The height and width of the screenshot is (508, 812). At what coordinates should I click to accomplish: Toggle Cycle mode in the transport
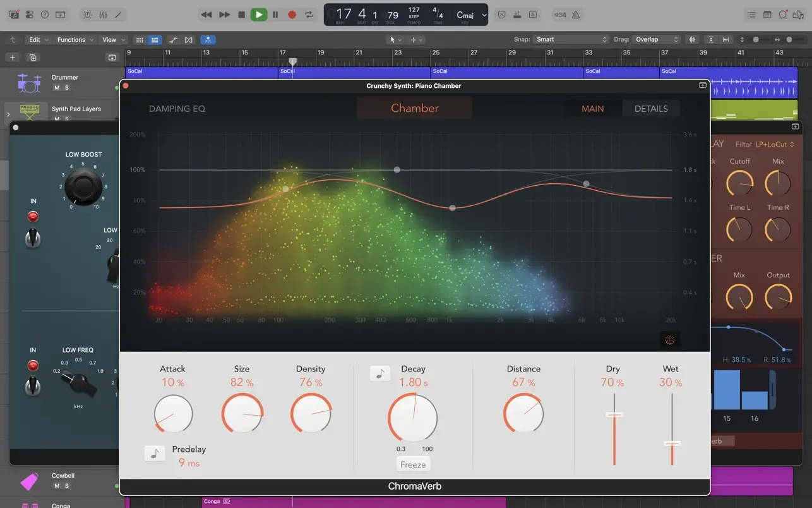[x=309, y=15]
